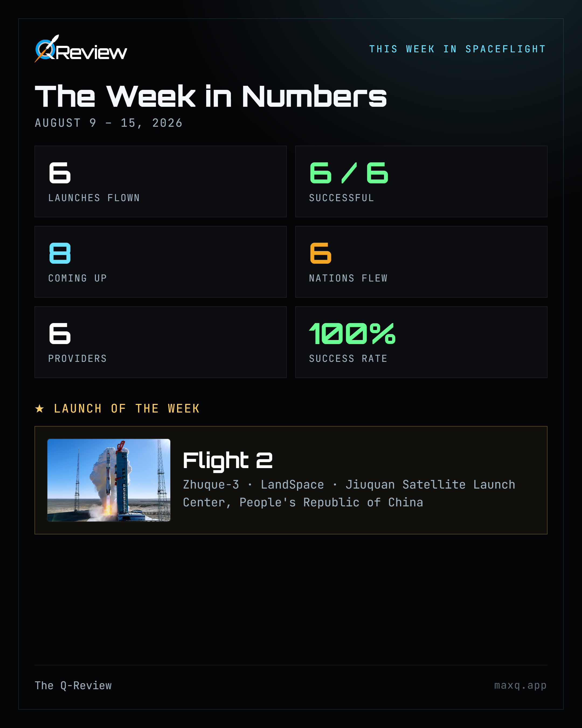Click the August 9 – 15, 2026 date
Image resolution: width=582 pixels, height=728 pixels.
(x=109, y=123)
